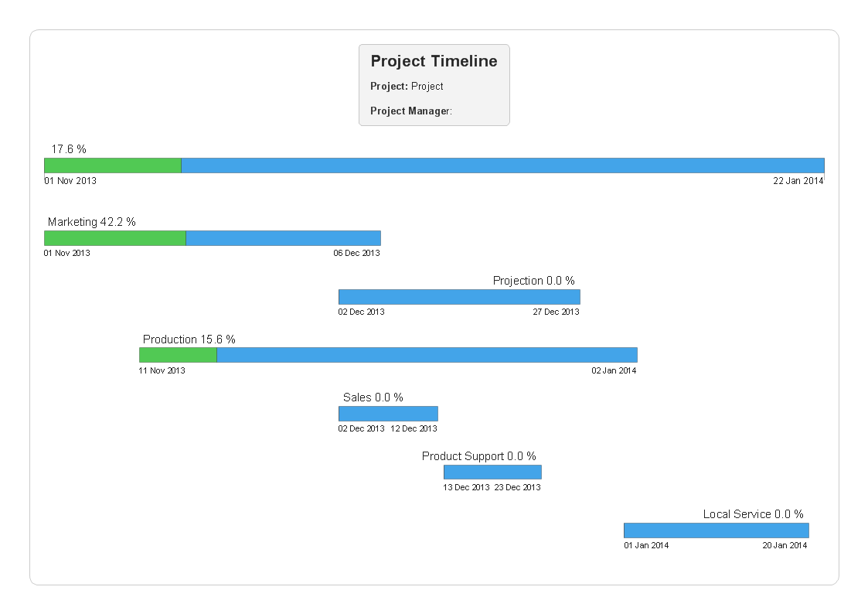868x614 pixels.
Task: Select the 06 Dec 2013 Marketing end date
Action: point(356,253)
